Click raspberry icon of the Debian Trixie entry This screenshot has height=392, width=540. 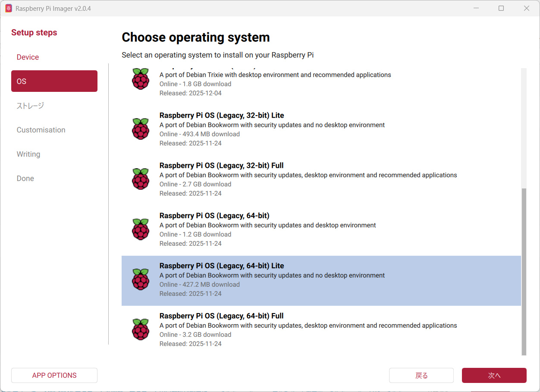[141, 79]
